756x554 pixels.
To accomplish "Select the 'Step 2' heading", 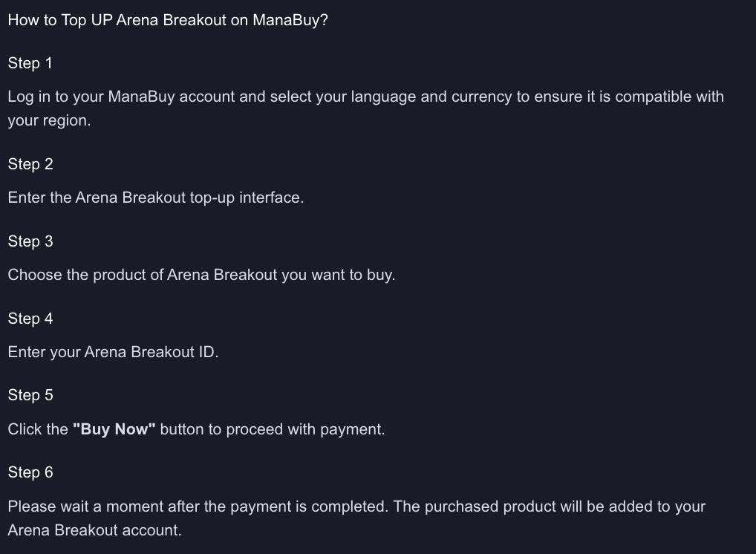I will pos(30,164).
